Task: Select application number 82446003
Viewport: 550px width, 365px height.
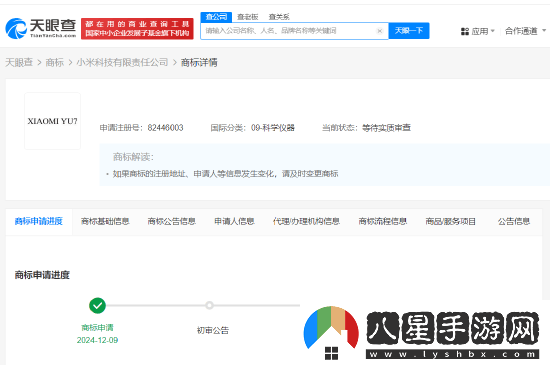Action: coord(165,128)
